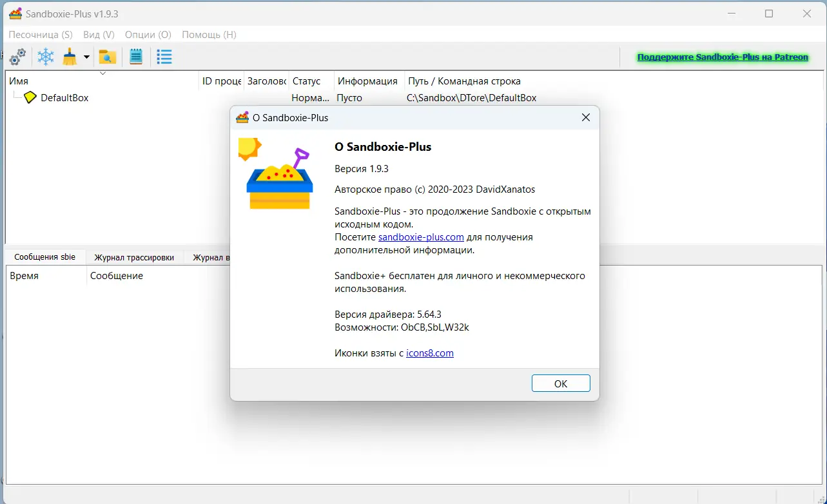Image resolution: width=827 pixels, height=504 pixels.
Task: Click the notepad icon in the toolbar
Action: [136, 57]
